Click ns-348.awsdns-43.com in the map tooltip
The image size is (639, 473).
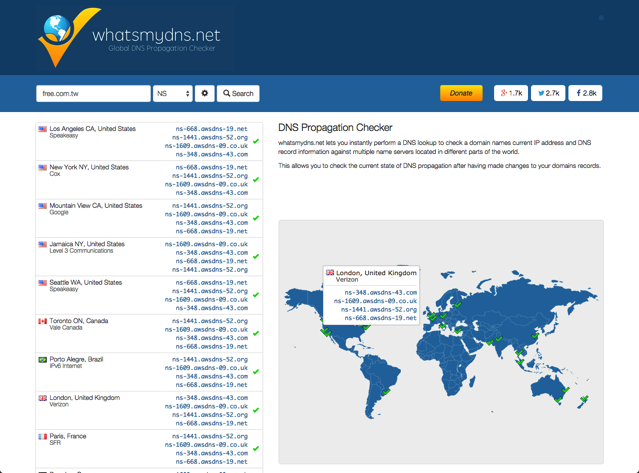click(381, 293)
